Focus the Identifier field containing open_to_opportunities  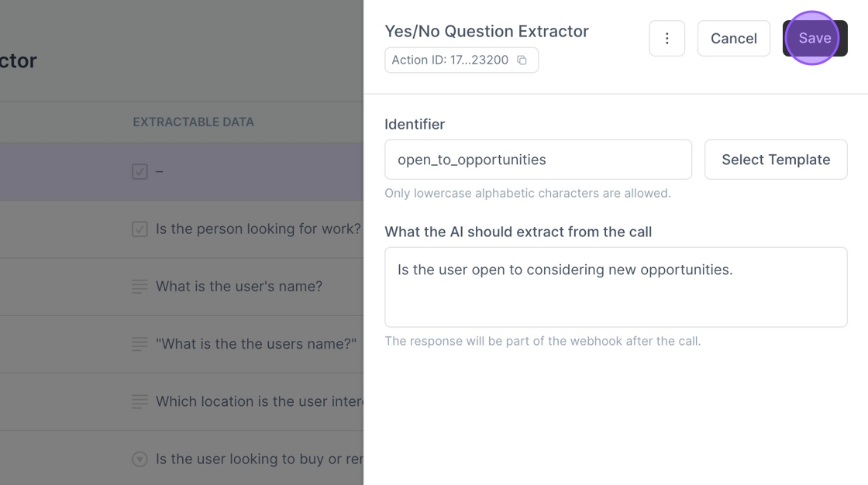(x=538, y=160)
